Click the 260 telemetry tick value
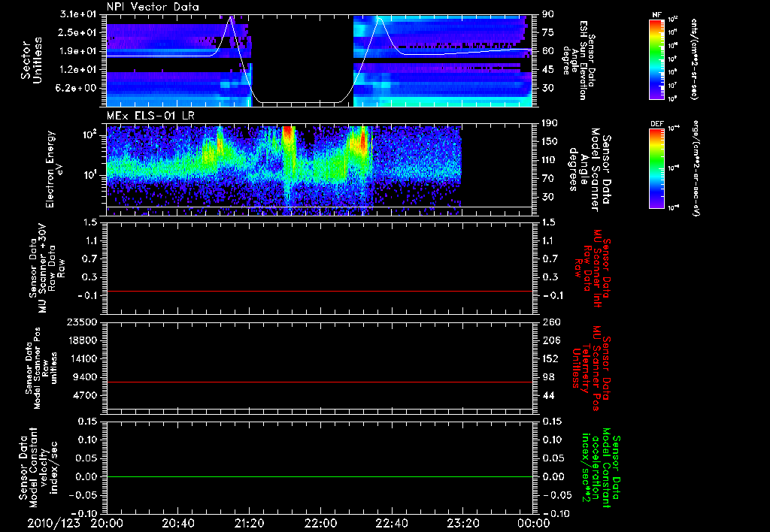 [550, 322]
